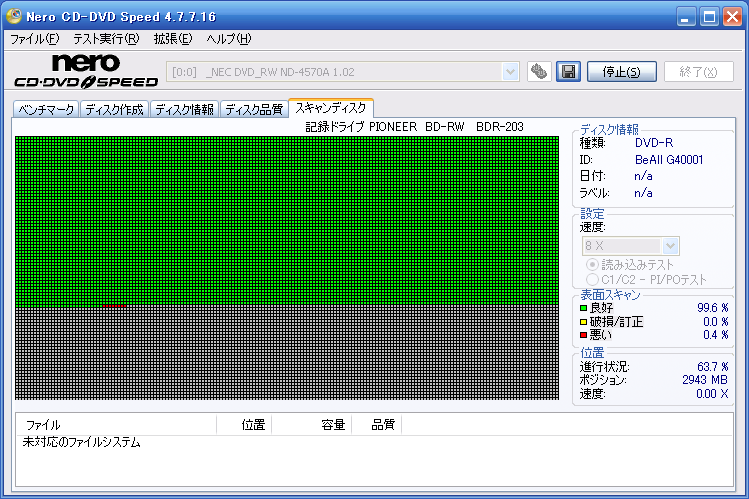
Task: Click the 未対応のファイルシステム list row
Action: (x=82, y=443)
